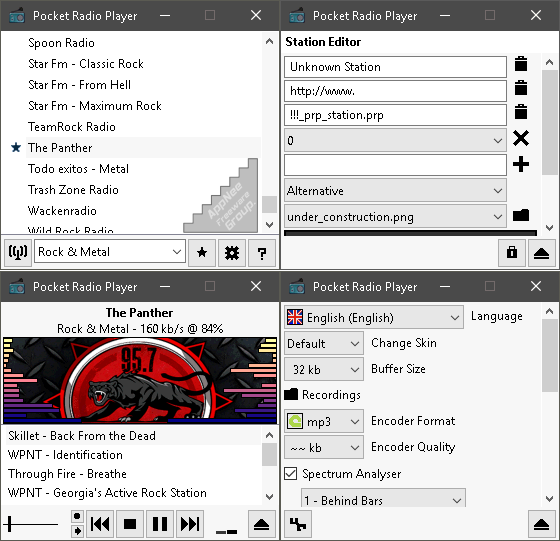The width and height of the screenshot is (560, 541).
Task: Browse the image folder next to under_construction.png
Action: [521, 215]
